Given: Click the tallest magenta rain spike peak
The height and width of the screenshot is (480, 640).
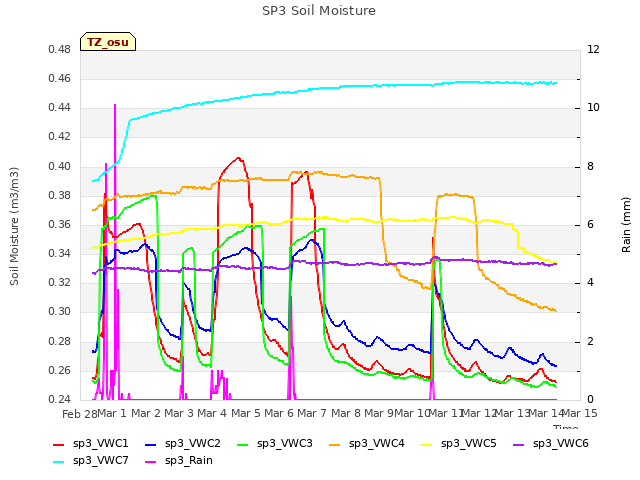Looking at the screenshot, I should pyautogui.click(x=115, y=105).
